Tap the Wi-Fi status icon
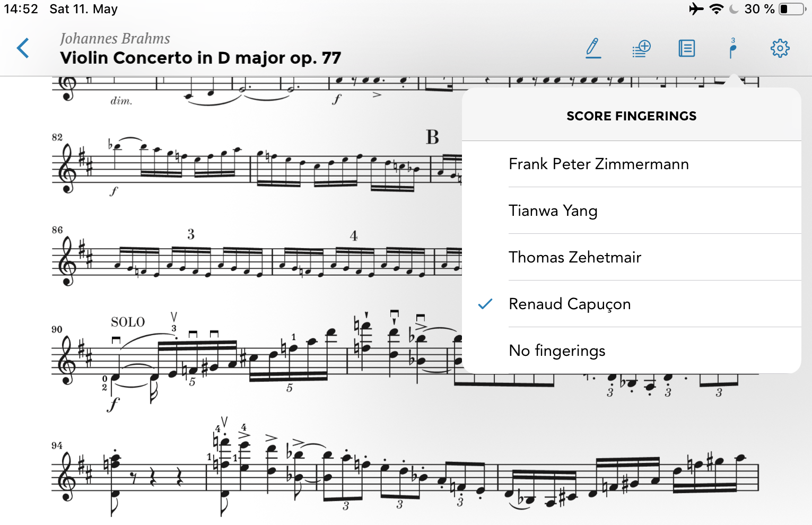Viewport: 812px width, 525px height. coord(717,9)
